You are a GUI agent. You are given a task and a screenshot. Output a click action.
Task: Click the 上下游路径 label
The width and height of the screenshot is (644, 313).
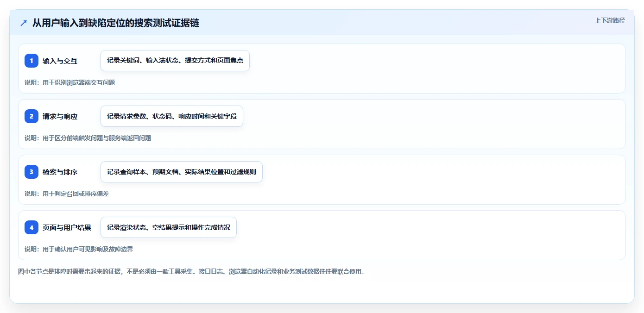(x=610, y=20)
